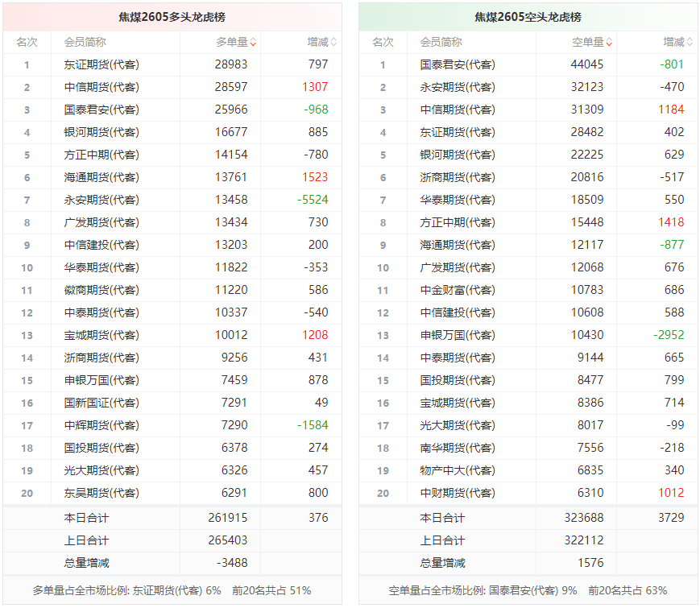This screenshot has width=700, height=608.
Task: Select 中信期货(代客) in long table rank 2
Action: click(101, 87)
